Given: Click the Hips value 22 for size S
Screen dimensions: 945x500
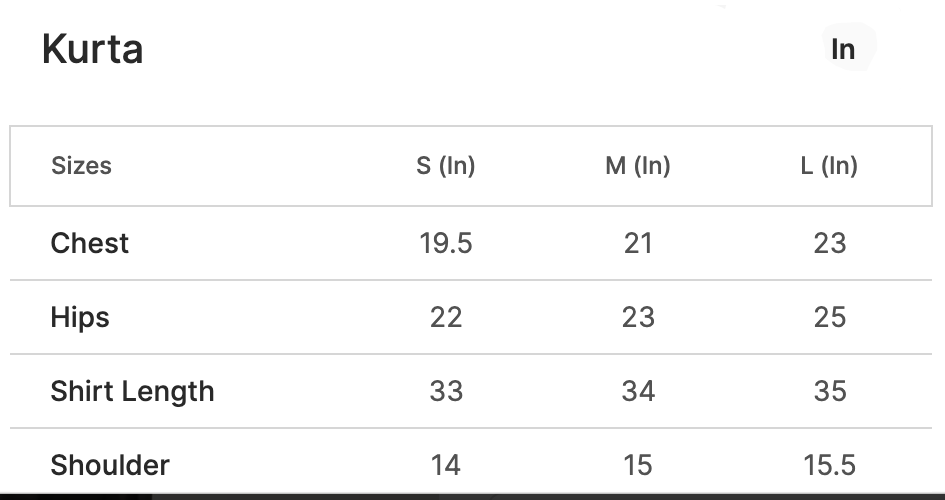Looking at the screenshot, I should (446, 317).
